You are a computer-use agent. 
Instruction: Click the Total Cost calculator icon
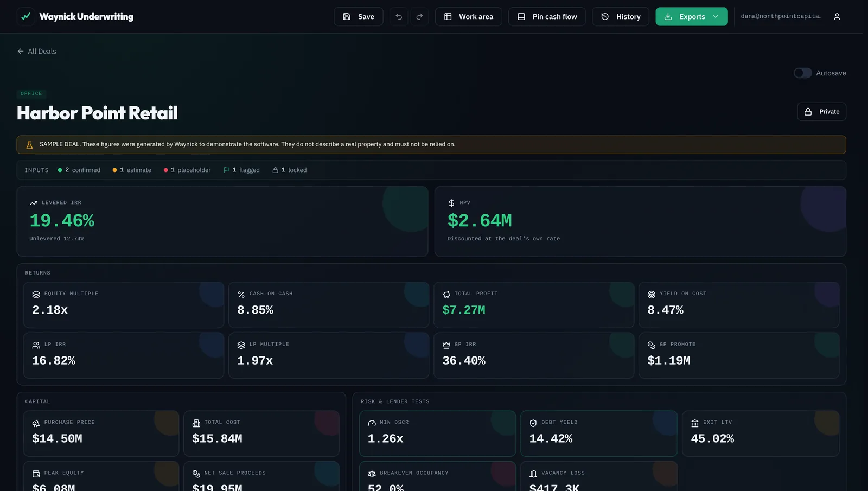(196, 423)
